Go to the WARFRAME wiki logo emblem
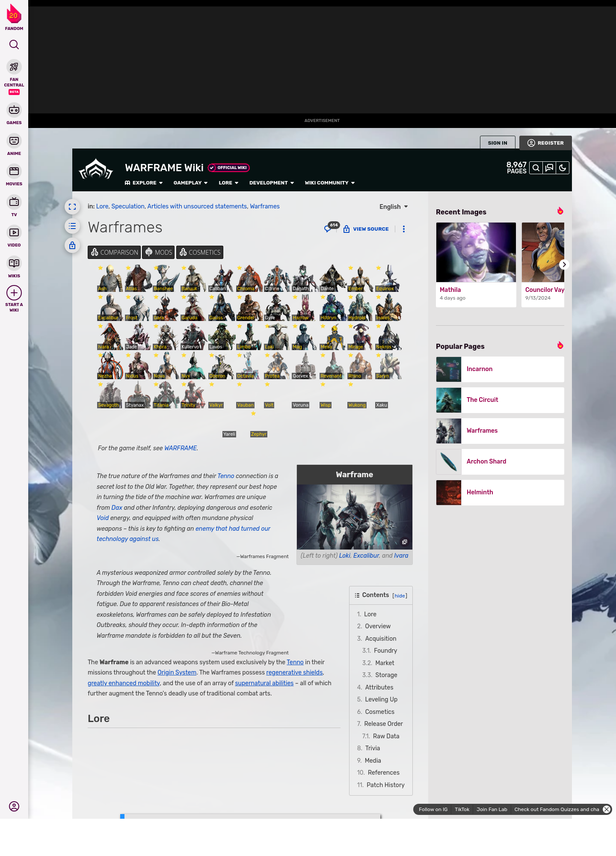The height and width of the screenshot is (856, 616). click(x=96, y=169)
